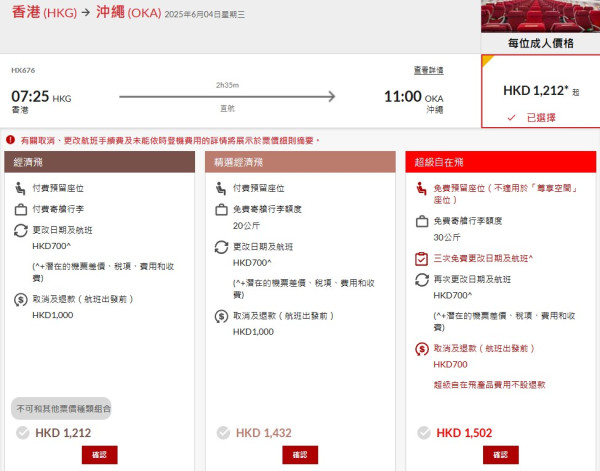Click refund dollar icon in 精選經濟飛 column
The width and height of the screenshot is (600, 471).
(221, 316)
